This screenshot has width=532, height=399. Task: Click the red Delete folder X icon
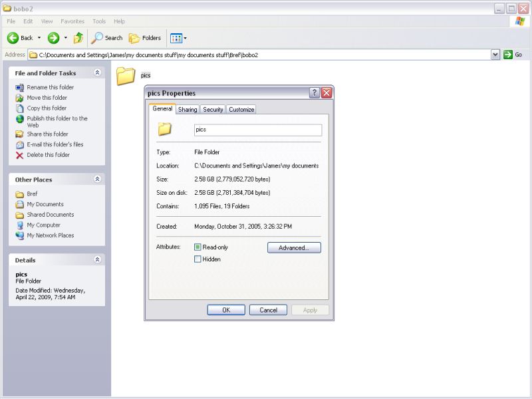pyautogui.click(x=20, y=156)
